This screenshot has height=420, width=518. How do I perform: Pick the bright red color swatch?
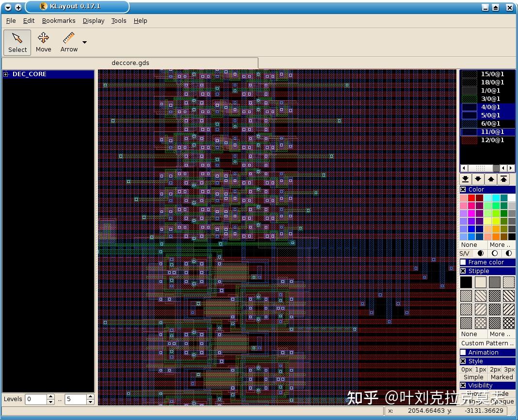(x=471, y=197)
